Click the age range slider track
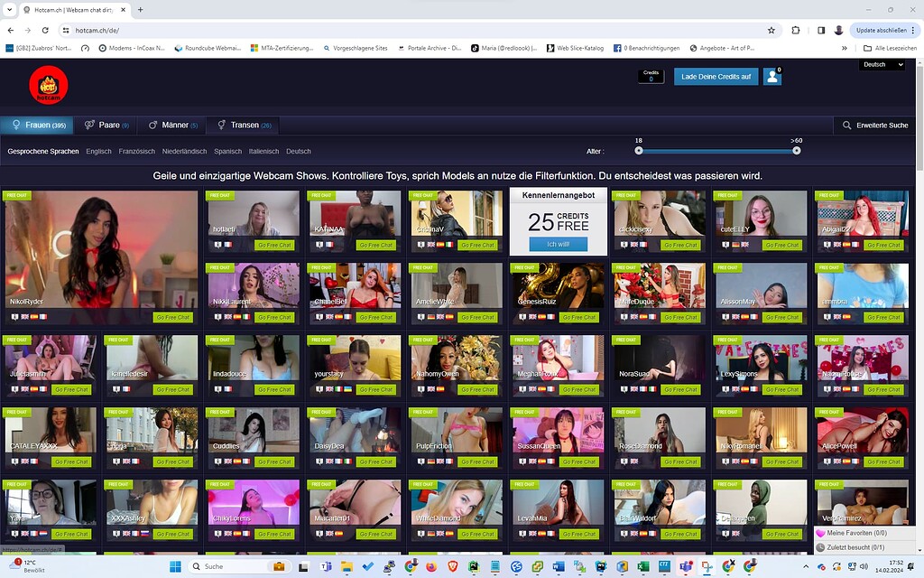 coord(717,151)
